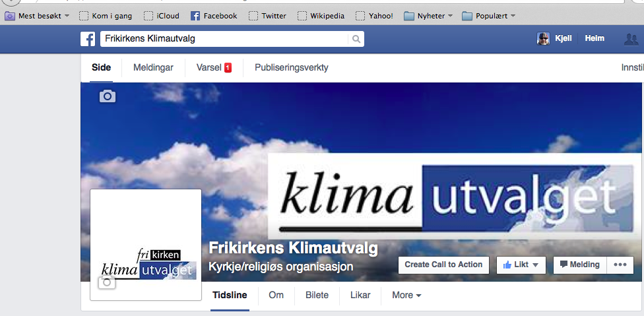Click Kyrkje/religiøs organisasjon category text

point(281,267)
